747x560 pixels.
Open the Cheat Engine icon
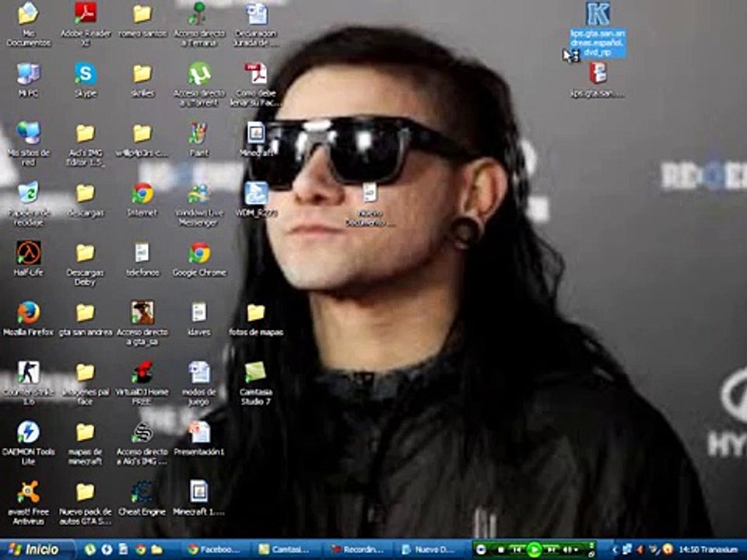coord(142,492)
